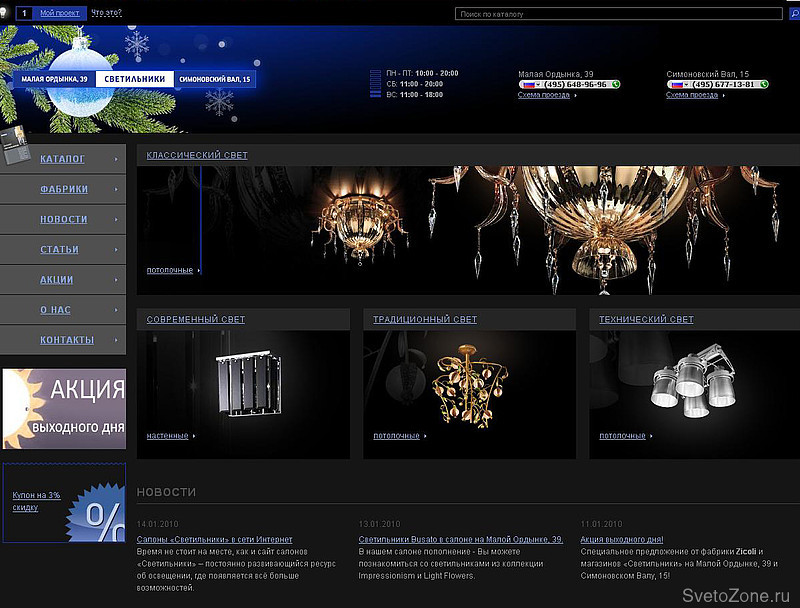This screenshot has width=800, height=608.
Task: Click the search submit icon beside the catalog search
Action: click(794, 14)
